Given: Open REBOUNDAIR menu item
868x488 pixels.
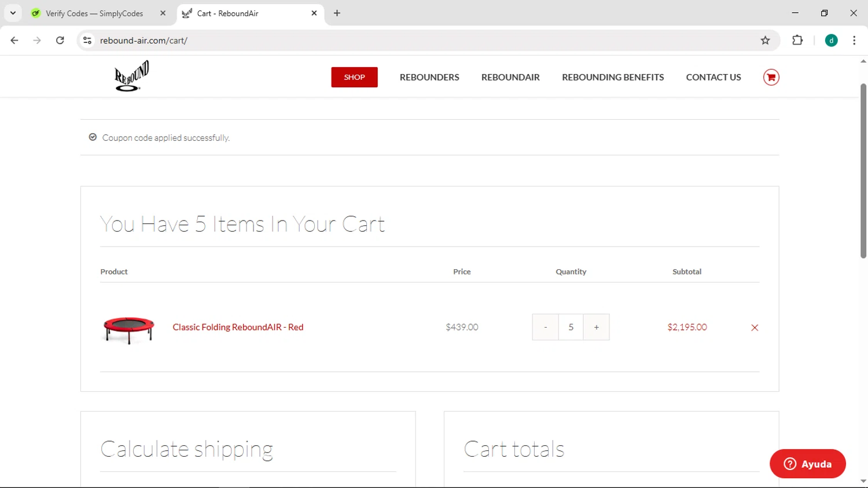Looking at the screenshot, I should tap(510, 77).
